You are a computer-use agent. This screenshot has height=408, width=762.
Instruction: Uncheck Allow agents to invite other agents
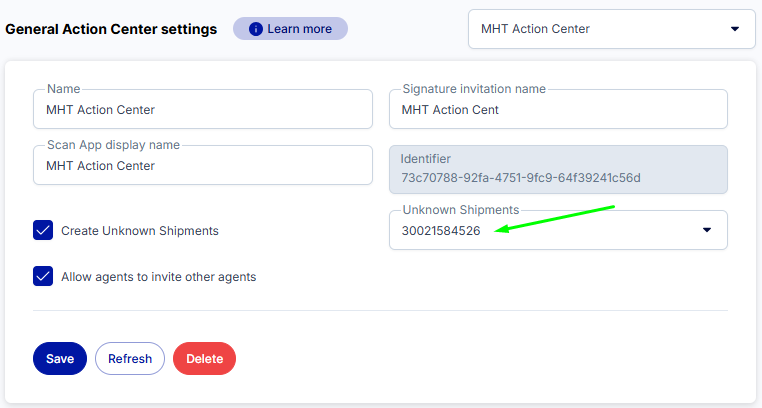[x=43, y=276]
